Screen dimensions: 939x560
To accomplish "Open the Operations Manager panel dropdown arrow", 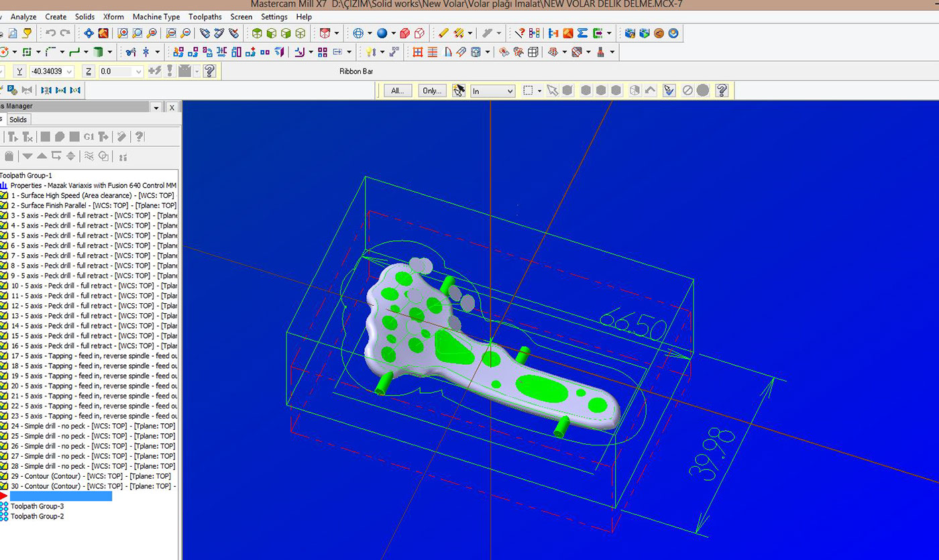I will [156, 107].
